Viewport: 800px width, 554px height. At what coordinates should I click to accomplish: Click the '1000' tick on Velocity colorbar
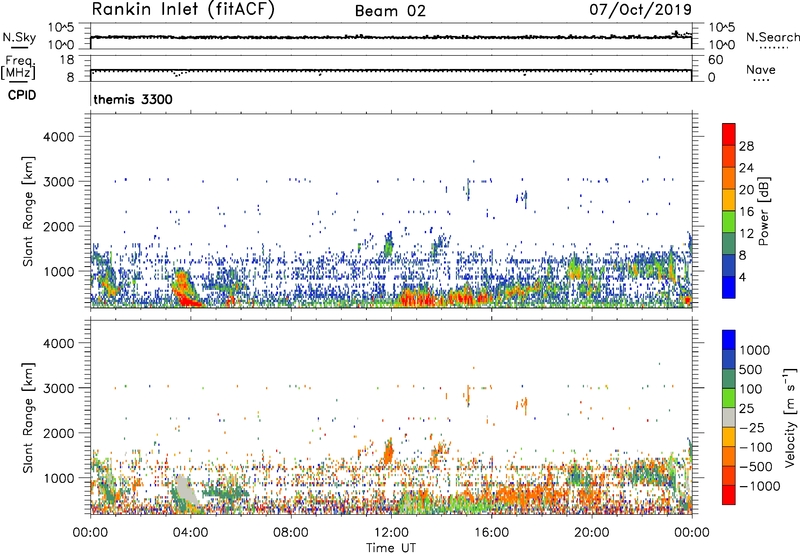tap(755, 350)
